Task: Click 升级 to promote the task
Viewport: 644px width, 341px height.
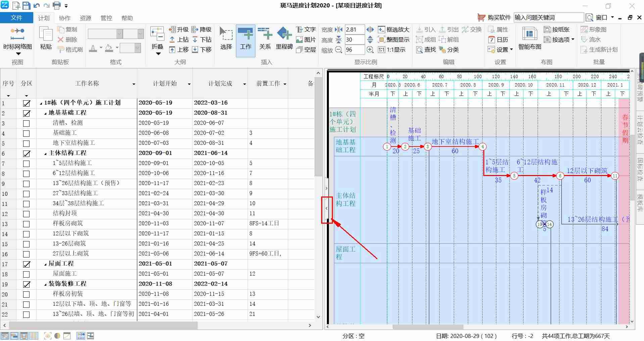Action: coord(179,30)
